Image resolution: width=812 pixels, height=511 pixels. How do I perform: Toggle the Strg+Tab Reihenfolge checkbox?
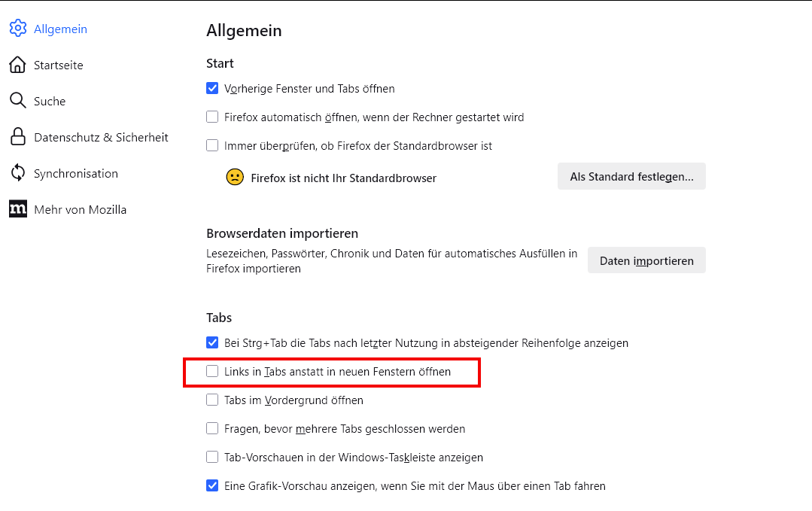tap(212, 343)
